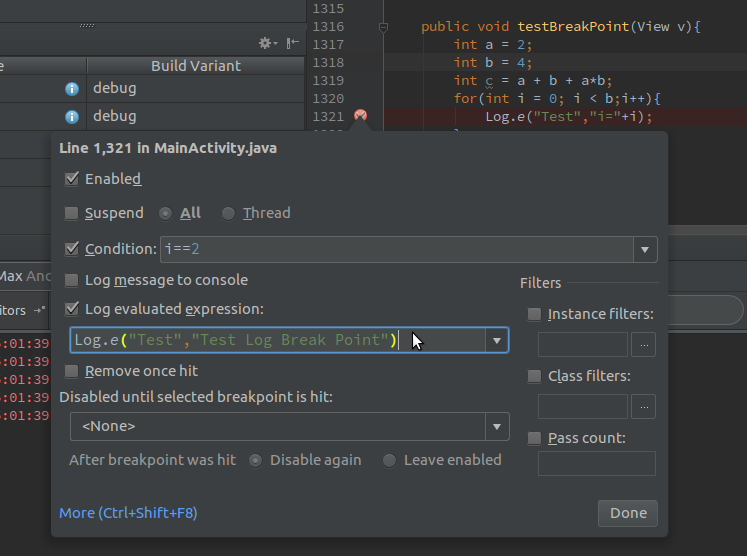747x556 pixels.
Task: Click the Build Variant column header
Action: [195, 66]
